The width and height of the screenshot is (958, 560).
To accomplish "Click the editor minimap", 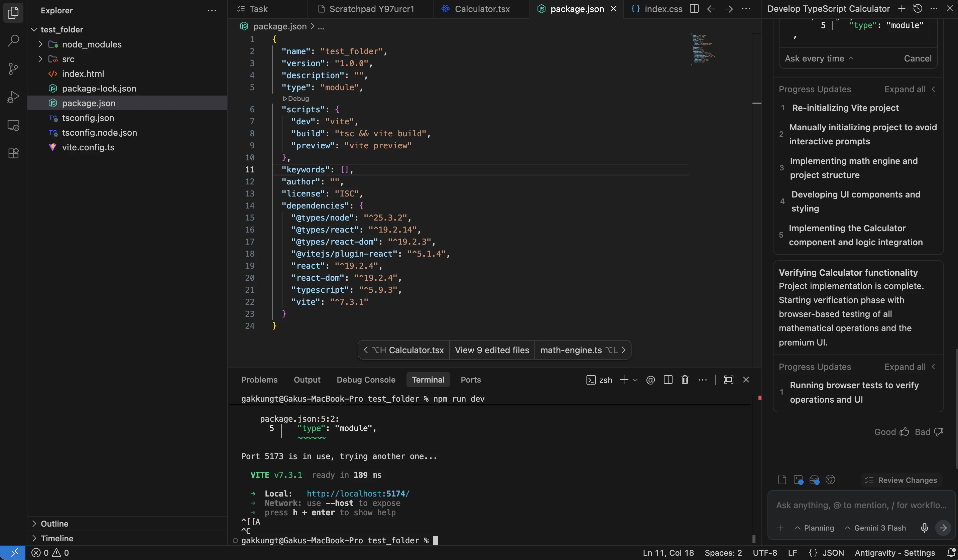I will pyautogui.click(x=703, y=49).
